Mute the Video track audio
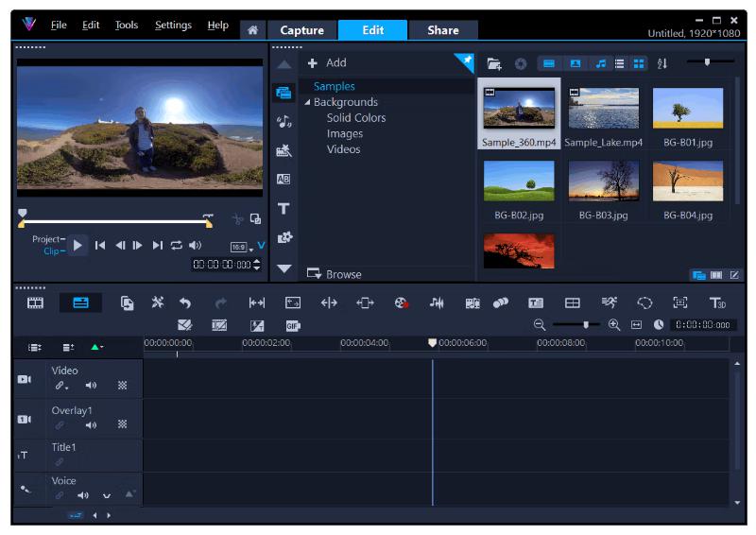Viewport: 756px width, 535px height. click(92, 386)
